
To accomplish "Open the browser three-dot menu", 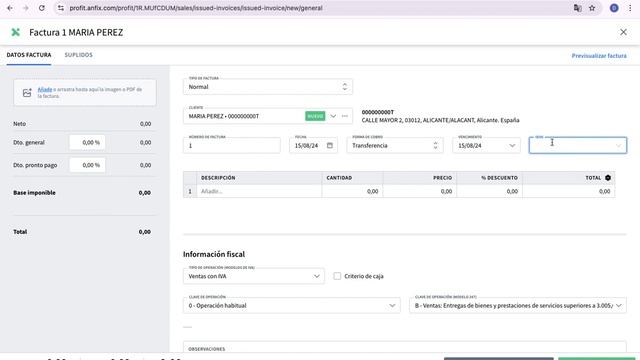I will (x=630, y=8).
